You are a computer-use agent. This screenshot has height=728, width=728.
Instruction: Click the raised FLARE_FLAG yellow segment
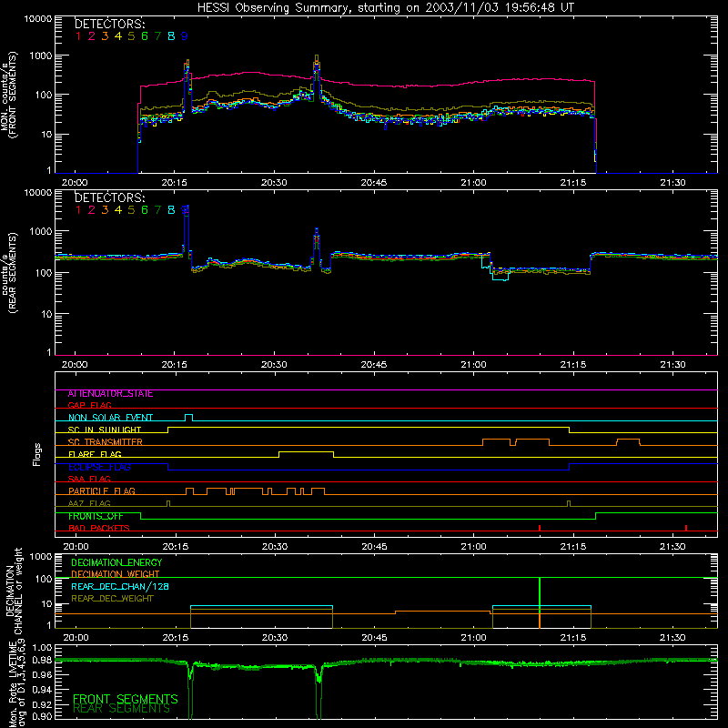[x=306, y=451]
